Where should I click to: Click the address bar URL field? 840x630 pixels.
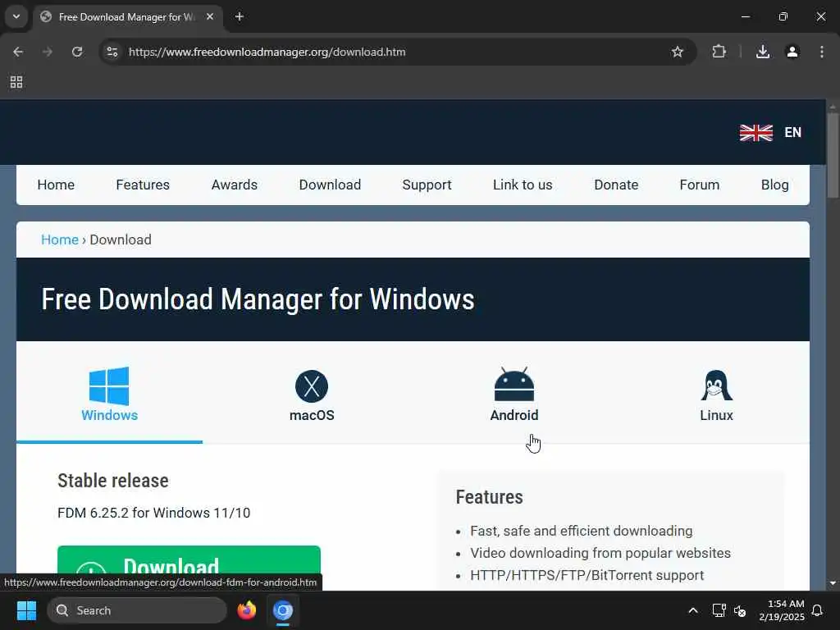[x=396, y=52]
